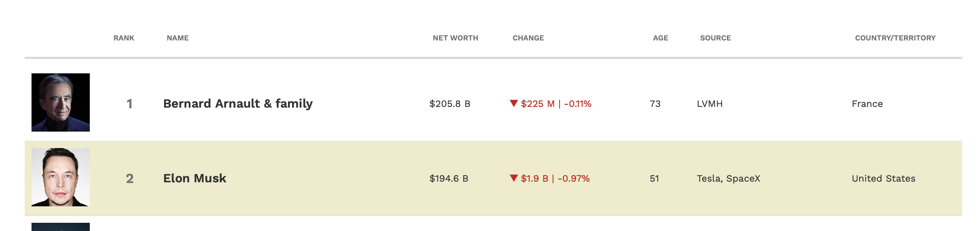Click Bernard Arnault's portrait photo
980x231 pixels.
61,102
